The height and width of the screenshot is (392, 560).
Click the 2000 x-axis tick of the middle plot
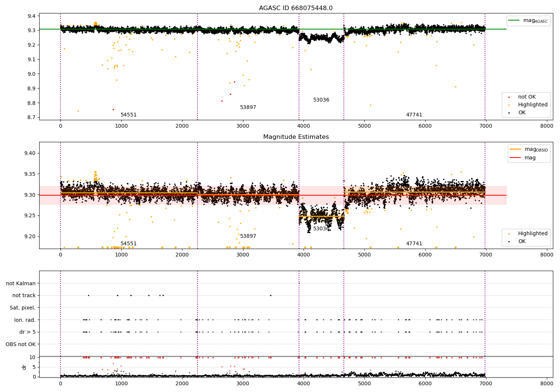pyautogui.click(x=182, y=255)
